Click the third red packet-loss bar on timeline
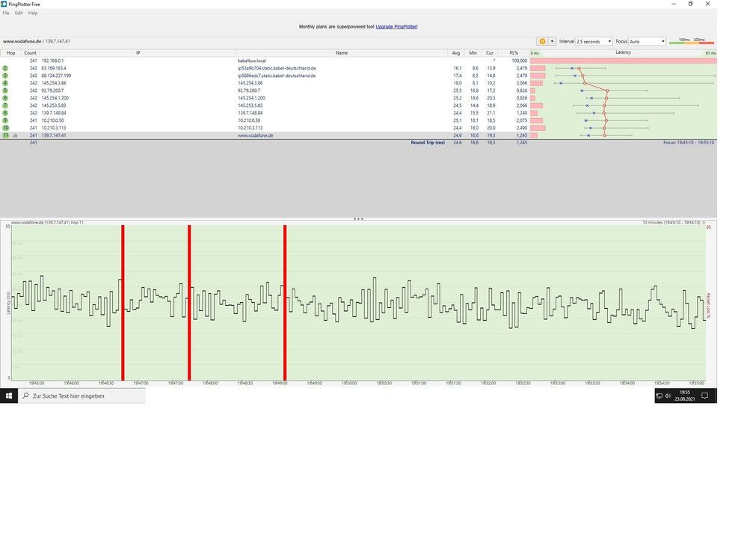 (x=285, y=302)
